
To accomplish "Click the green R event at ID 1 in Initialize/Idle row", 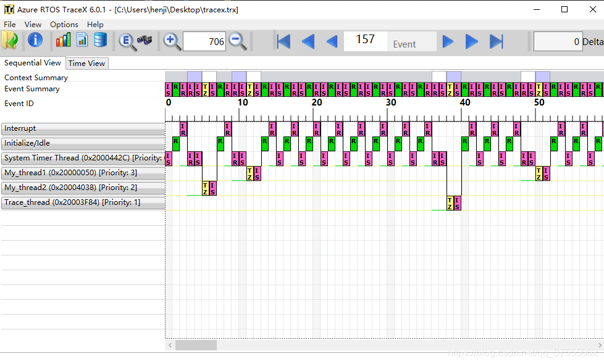I will pos(175,144).
